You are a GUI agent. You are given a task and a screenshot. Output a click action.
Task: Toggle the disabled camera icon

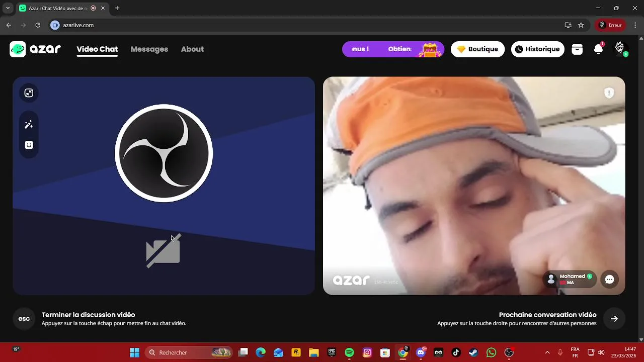tap(164, 251)
